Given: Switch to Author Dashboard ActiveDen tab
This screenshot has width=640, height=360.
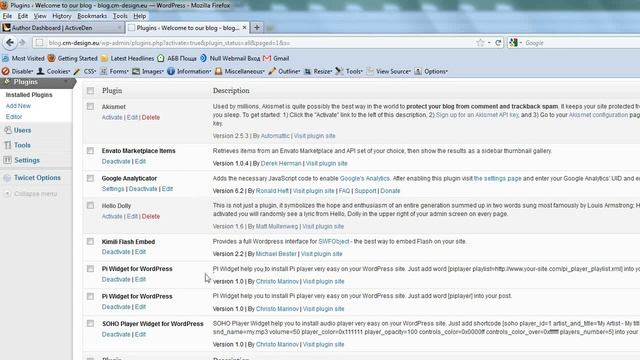Looking at the screenshot, I should point(62,28).
